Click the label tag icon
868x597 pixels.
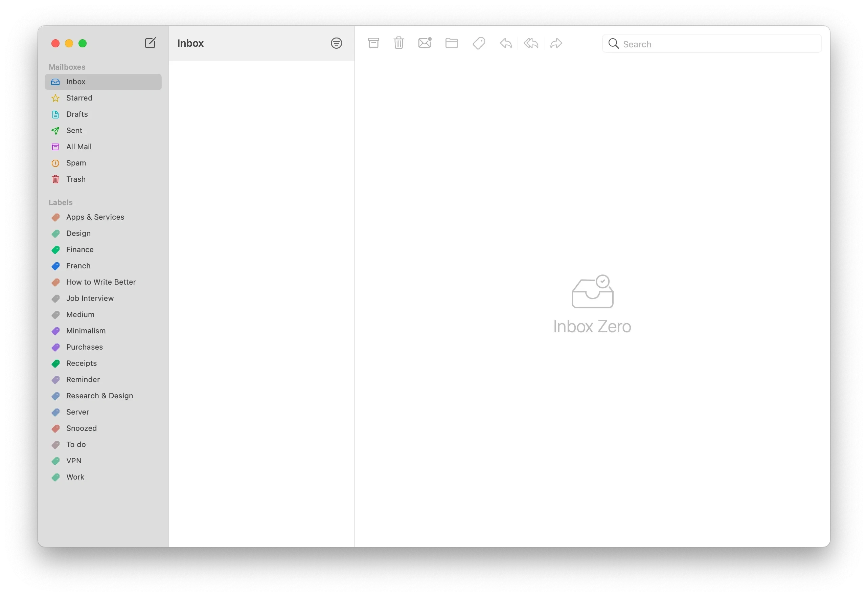480,43
